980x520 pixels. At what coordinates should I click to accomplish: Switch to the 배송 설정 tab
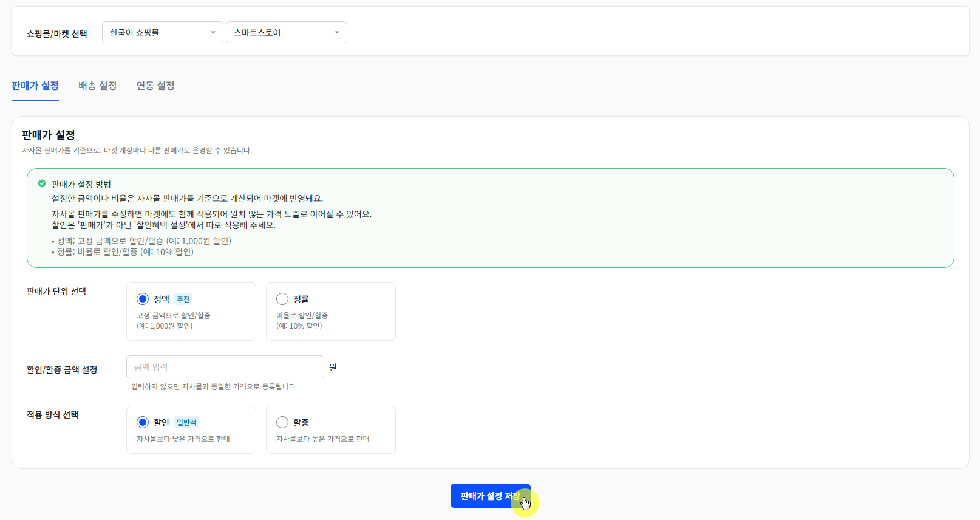[x=97, y=86]
